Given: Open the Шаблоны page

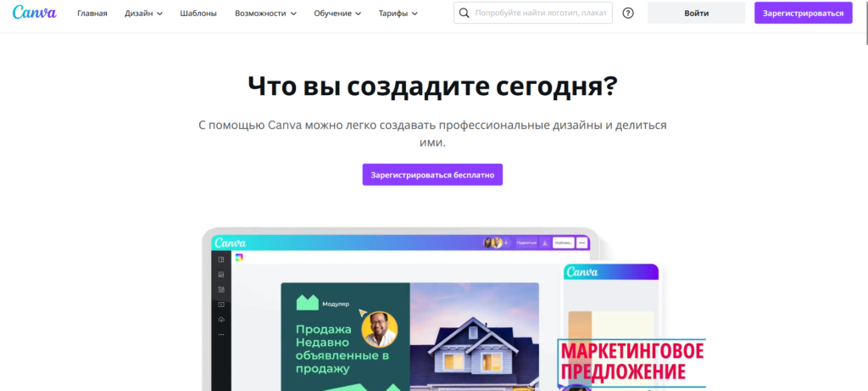Looking at the screenshot, I should pyautogui.click(x=198, y=14).
